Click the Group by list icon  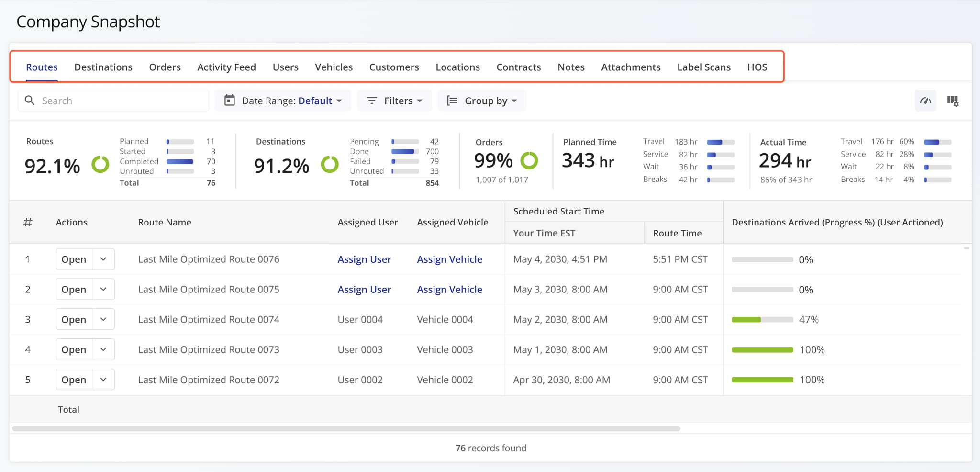point(452,101)
